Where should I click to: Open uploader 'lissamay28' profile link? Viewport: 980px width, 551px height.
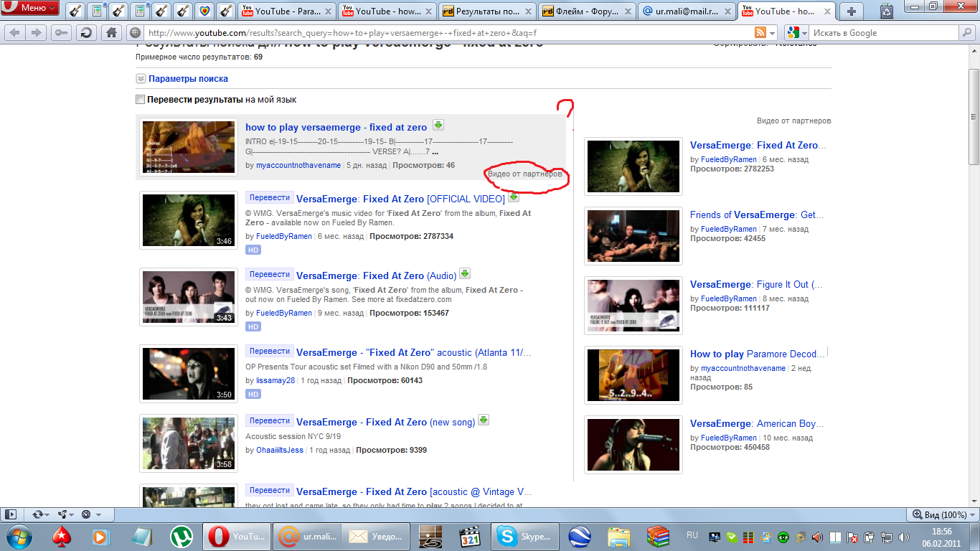(275, 381)
